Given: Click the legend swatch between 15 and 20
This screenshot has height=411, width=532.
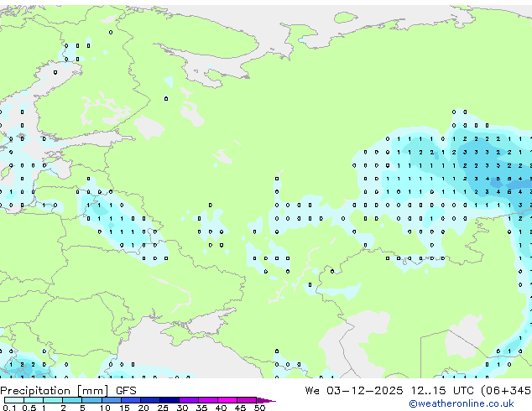Looking at the screenshot, I should [x=130, y=400].
